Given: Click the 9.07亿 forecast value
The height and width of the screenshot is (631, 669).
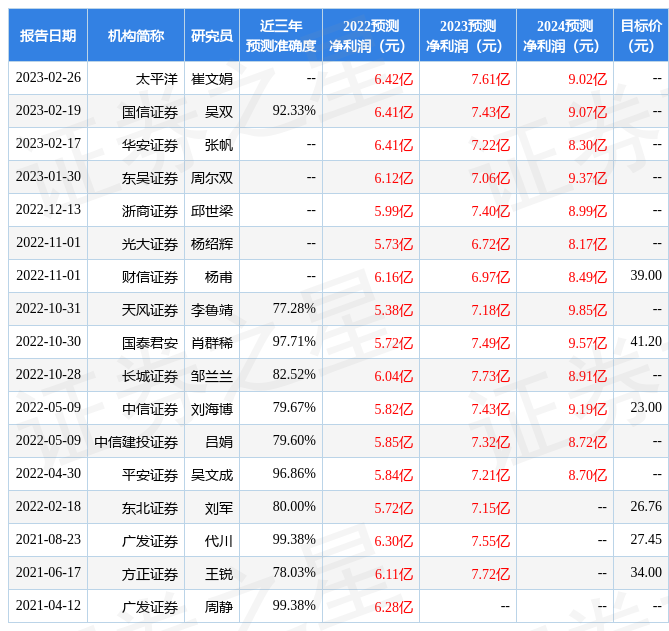Looking at the screenshot, I should (x=587, y=112).
